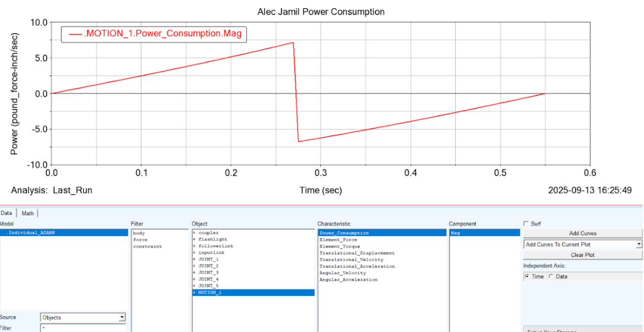The image size is (644, 332).
Task: Select Data independent axis radio
Action: click(551, 277)
